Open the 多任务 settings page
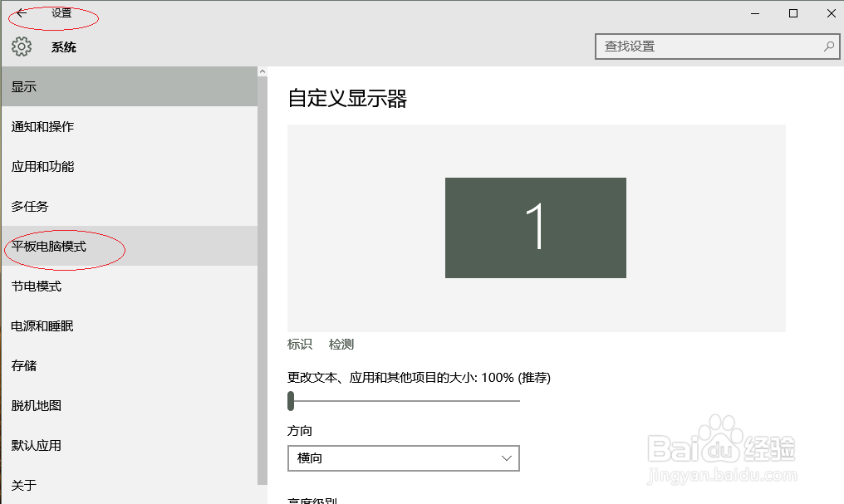The image size is (844, 504). point(30,206)
